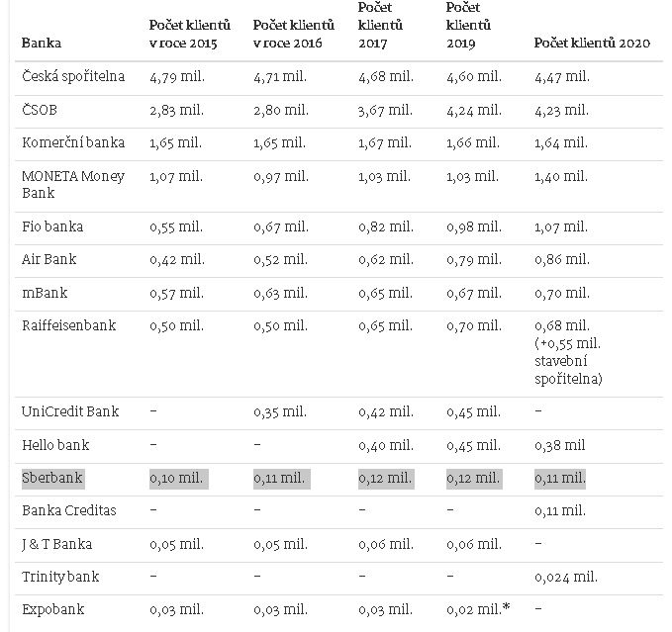Select Fio banka 2020 value 1,07 mil.
Viewport: 672px width, 632px height.
pyautogui.click(x=561, y=226)
